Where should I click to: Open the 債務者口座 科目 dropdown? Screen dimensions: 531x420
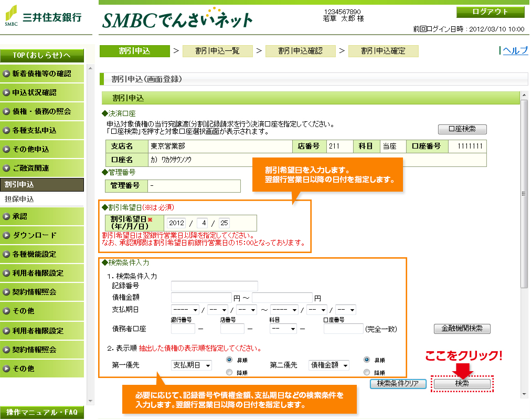click(283, 329)
